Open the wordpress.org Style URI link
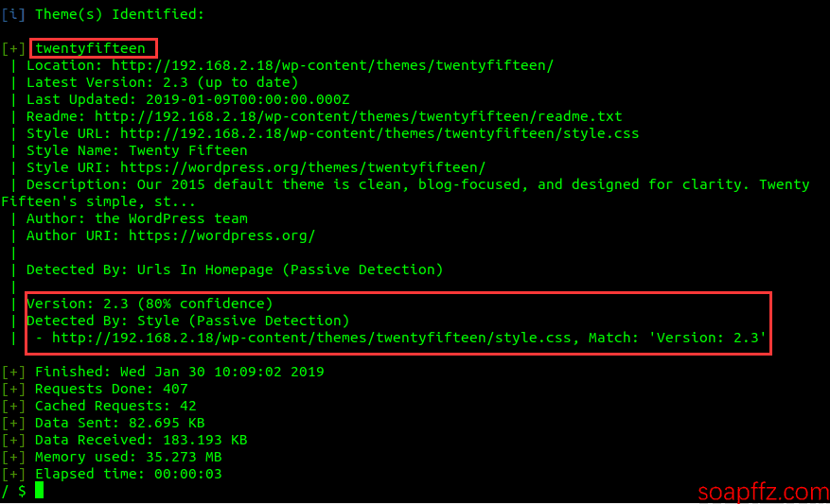The height and width of the screenshot is (504, 830). (x=303, y=167)
